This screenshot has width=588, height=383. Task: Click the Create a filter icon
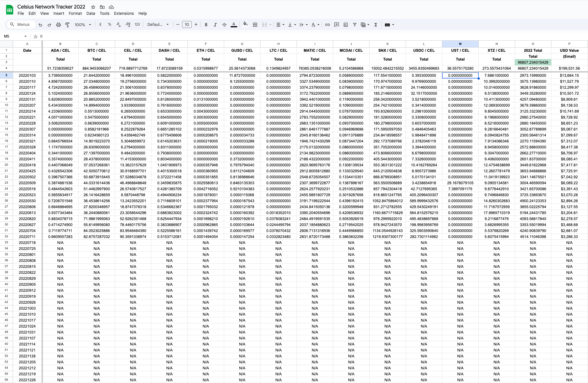coord(355,25)
